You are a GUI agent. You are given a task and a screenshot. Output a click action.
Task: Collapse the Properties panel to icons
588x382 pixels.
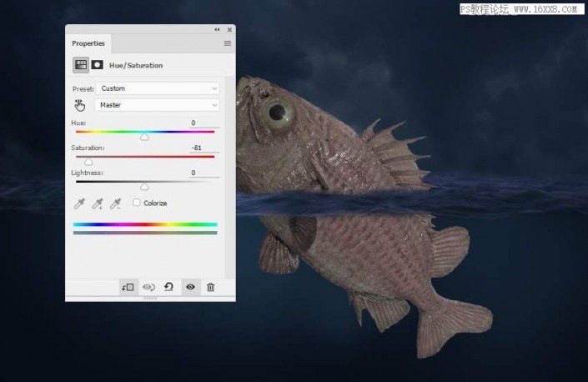point(217,30)
